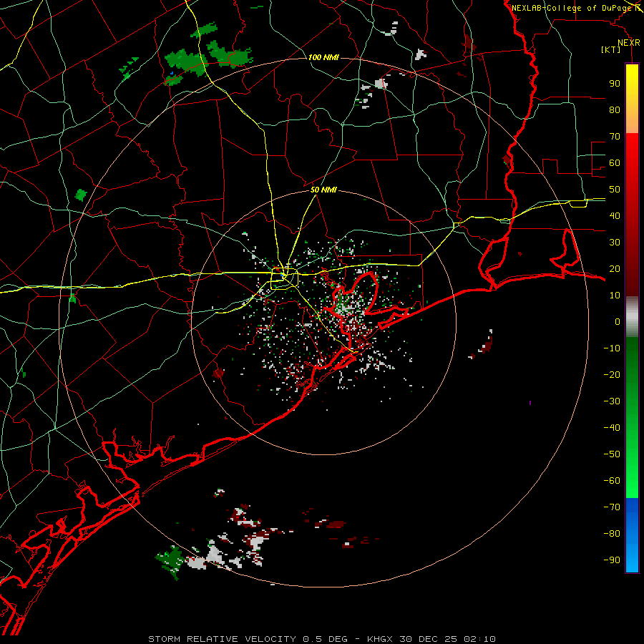Click the -10 value on the velocity scale

pos(612,348)
